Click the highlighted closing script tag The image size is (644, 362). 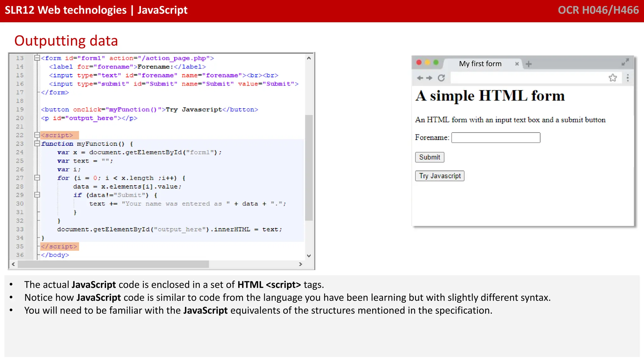click(59, 246)
